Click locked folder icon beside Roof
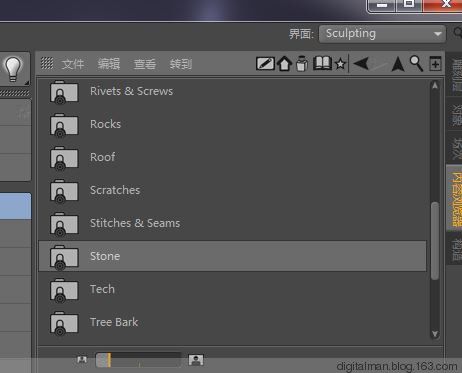 coord(64,158)
